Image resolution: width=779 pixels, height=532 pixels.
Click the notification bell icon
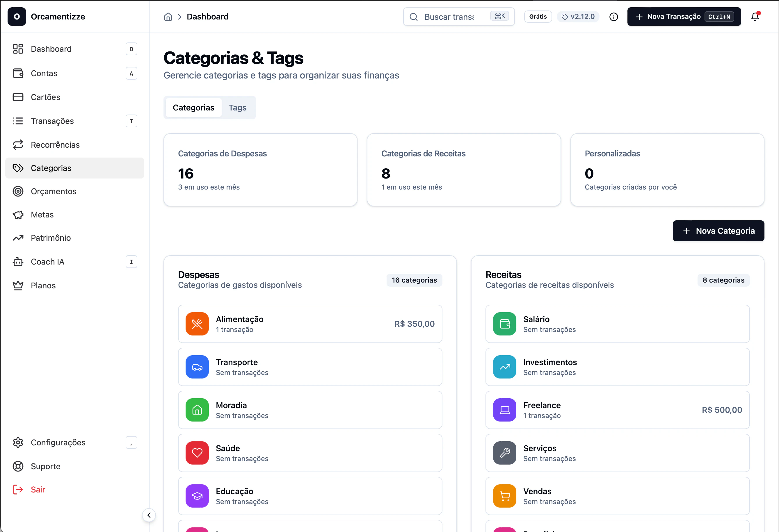pyautogui.click(x=755, y=17)
